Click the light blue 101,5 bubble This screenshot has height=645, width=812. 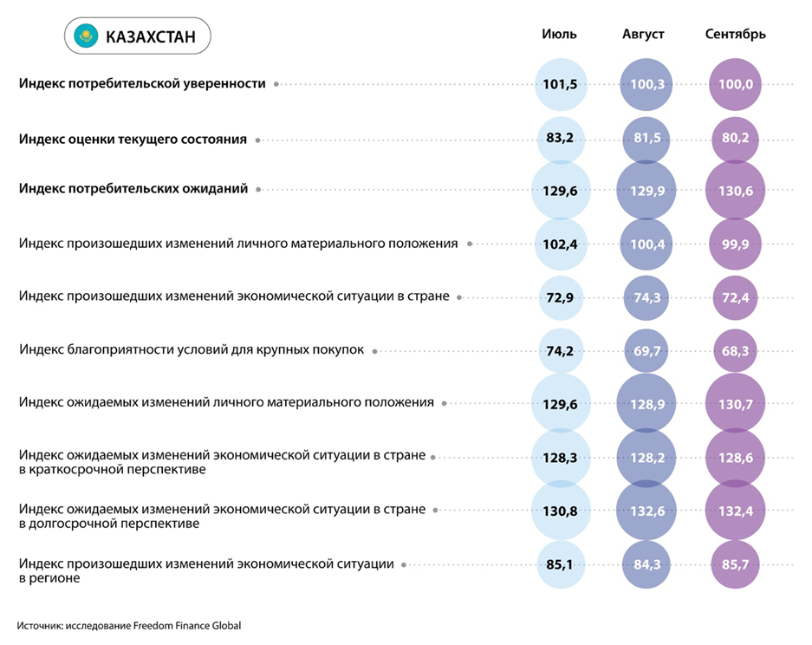pos(562,84)
